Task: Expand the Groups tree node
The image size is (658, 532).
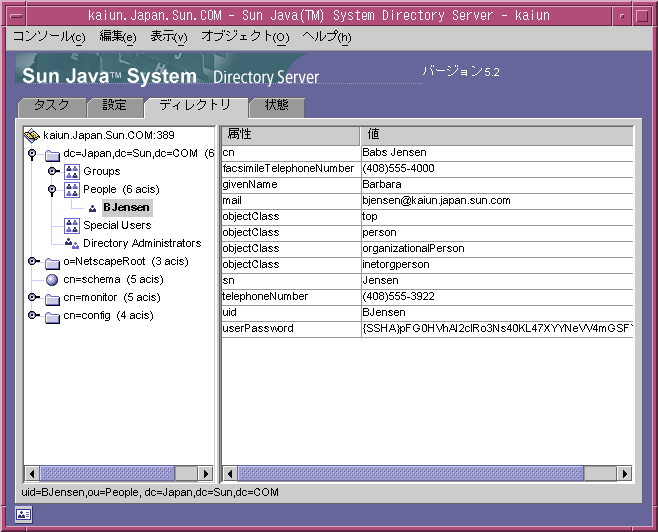Action: pos(53,171)
